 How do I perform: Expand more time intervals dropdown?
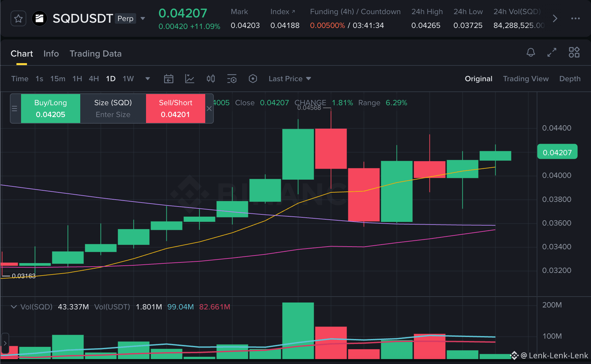point(148,79)
